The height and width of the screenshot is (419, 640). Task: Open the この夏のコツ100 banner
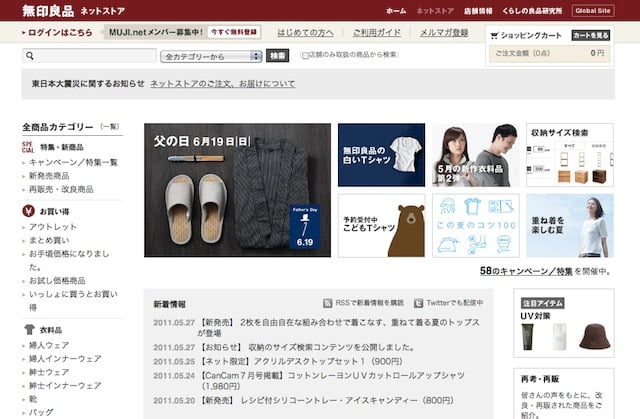click(x=476, y=226)
